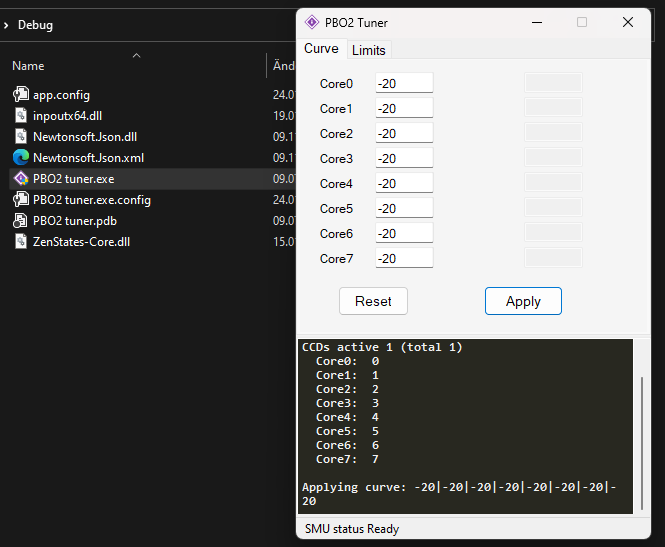Click the app.config file icon
This screenshot has width=665, height=547.
tap(21, 94)
